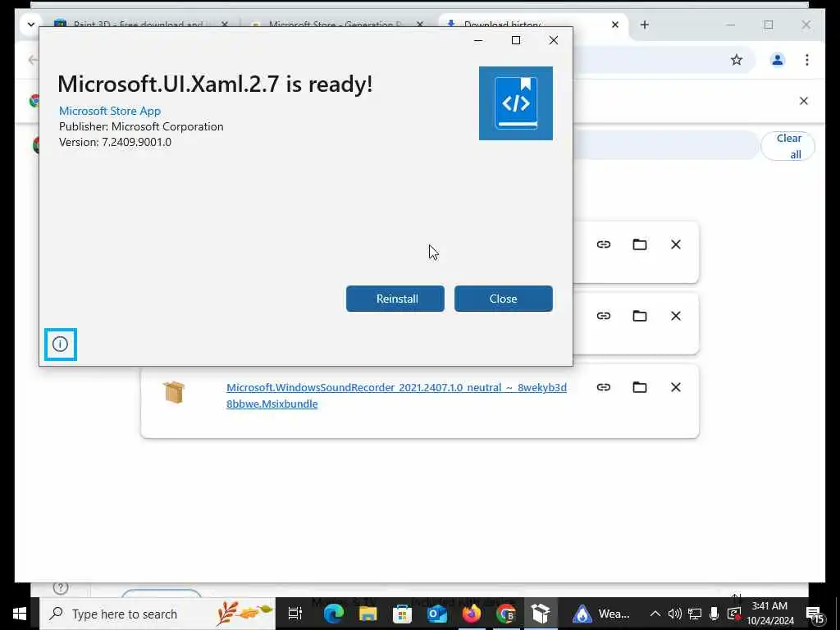
Task: Copy download link for WindowsSoundRecorder Msixbundle
Action: [604, 387]
